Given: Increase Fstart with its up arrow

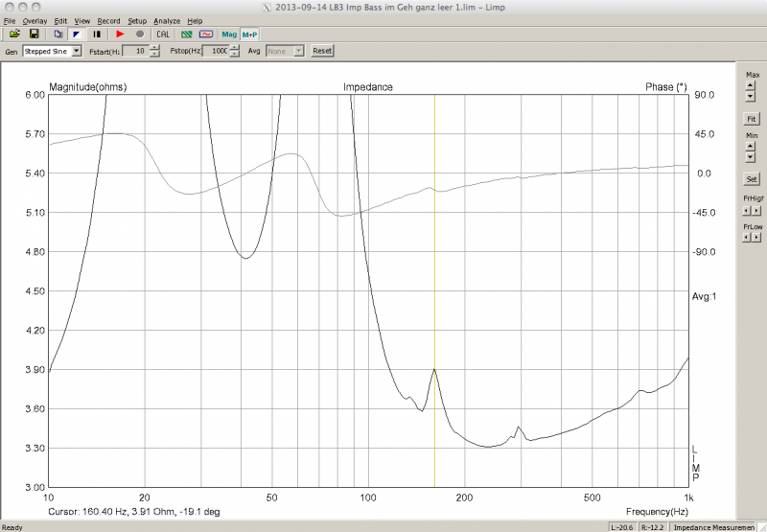Looking at the screenshot, I should (x=154, y=48).
